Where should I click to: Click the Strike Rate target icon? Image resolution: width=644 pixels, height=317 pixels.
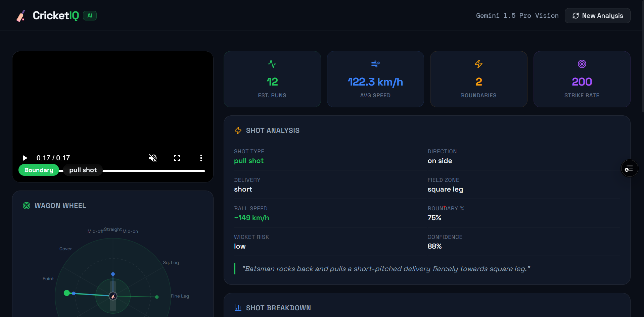point(582,64)
